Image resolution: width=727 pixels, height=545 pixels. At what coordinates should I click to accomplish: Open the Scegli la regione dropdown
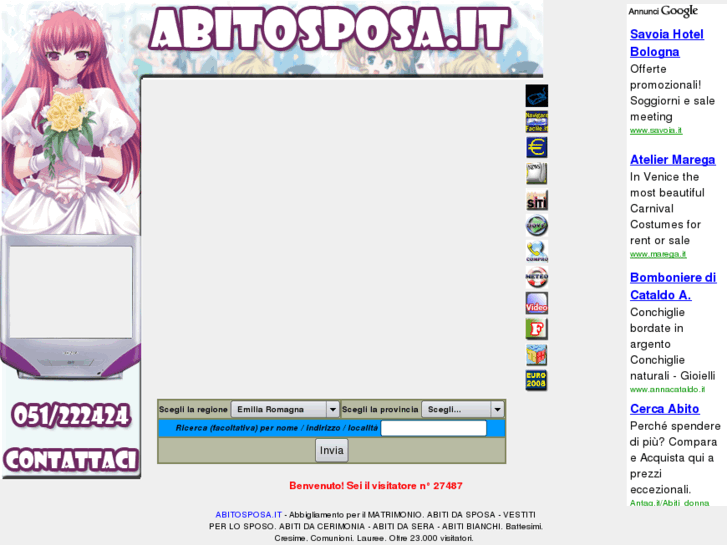point(285,410)
